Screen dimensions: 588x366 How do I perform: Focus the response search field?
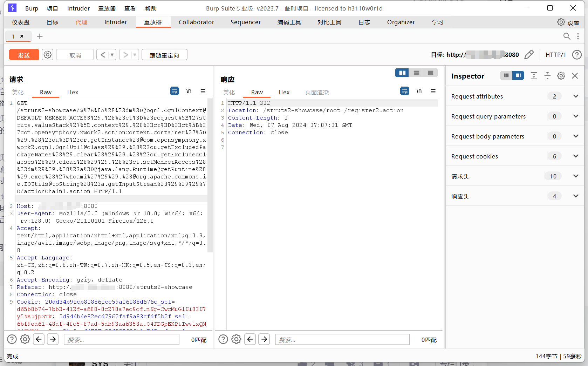pos(342,339)
